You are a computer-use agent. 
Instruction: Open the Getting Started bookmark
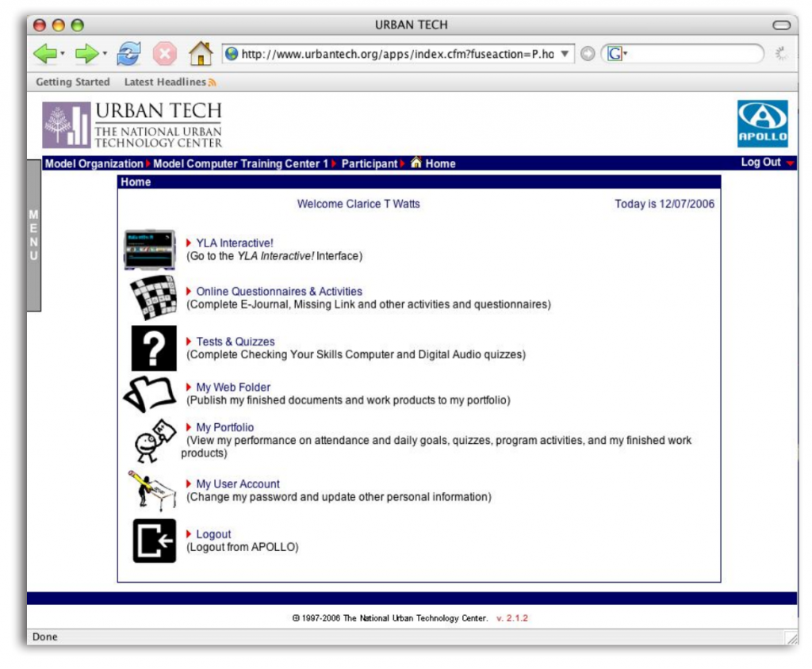pos(73,82)
